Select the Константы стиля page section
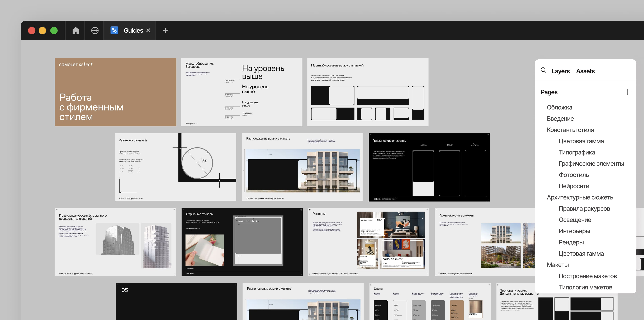Screen dimensions: 644x320 point(570,130)
